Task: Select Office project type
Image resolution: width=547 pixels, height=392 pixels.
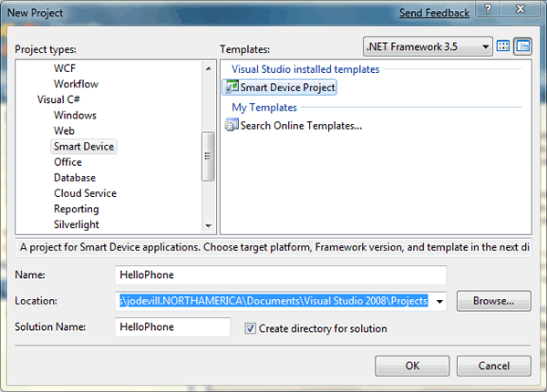Action: point(67,162)
